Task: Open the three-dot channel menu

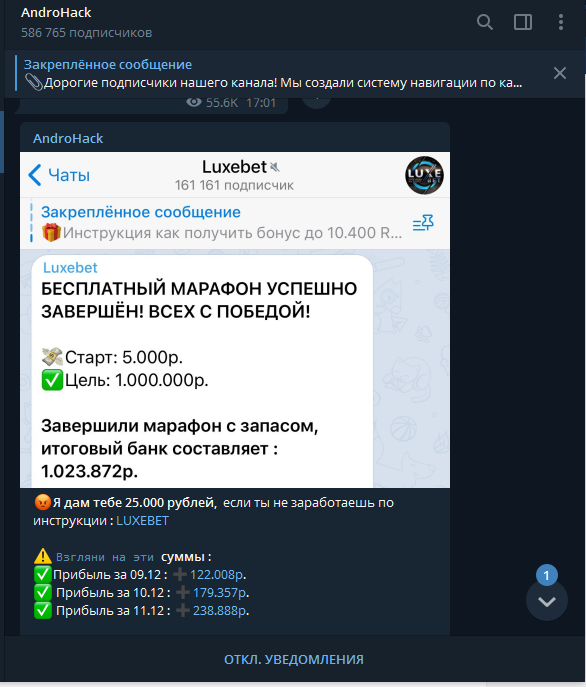Action: (x=561, y=22)
